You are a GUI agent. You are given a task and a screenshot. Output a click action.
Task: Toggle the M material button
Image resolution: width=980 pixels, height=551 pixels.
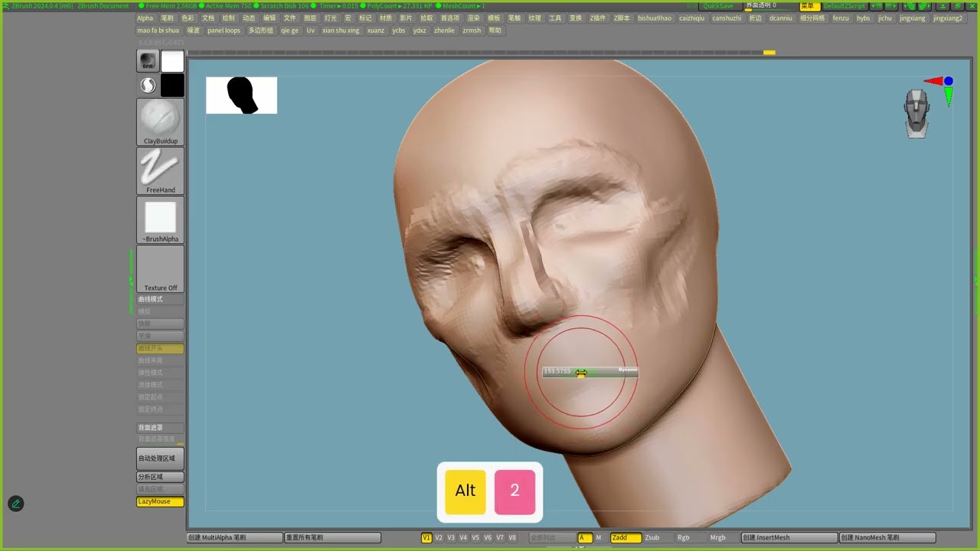pyautogui.click(x=599, y=538)
